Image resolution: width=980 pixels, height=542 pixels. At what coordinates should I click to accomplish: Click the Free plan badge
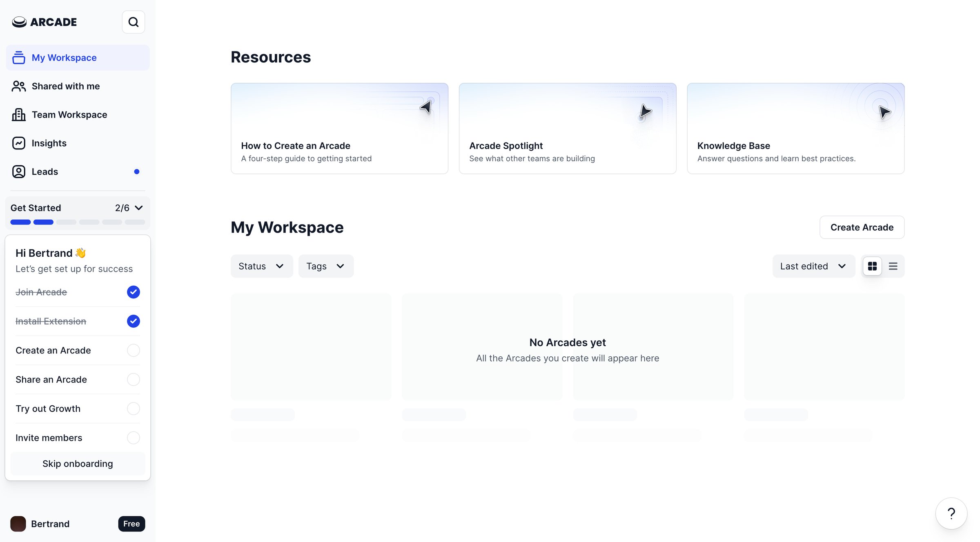pos(131,524)
